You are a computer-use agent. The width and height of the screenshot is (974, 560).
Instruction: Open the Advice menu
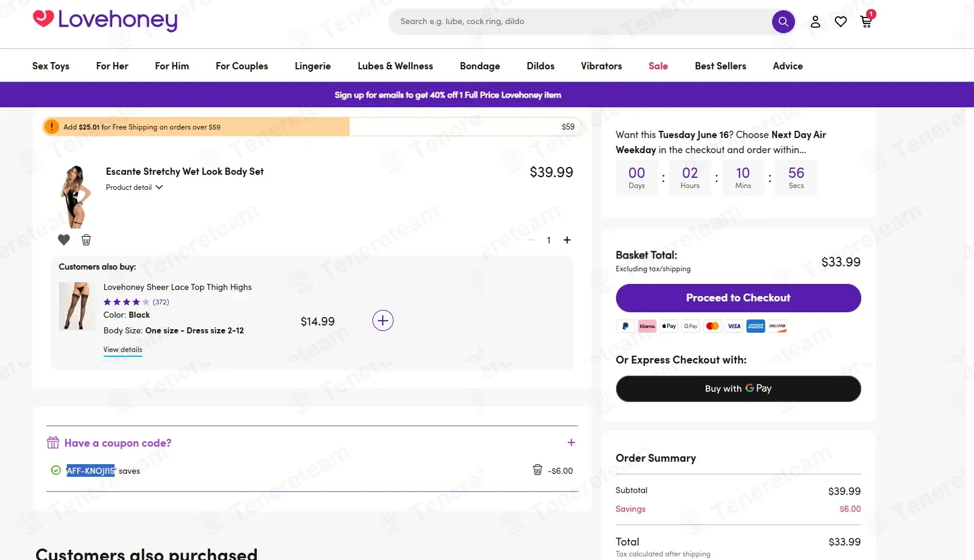tap(788, 66)
